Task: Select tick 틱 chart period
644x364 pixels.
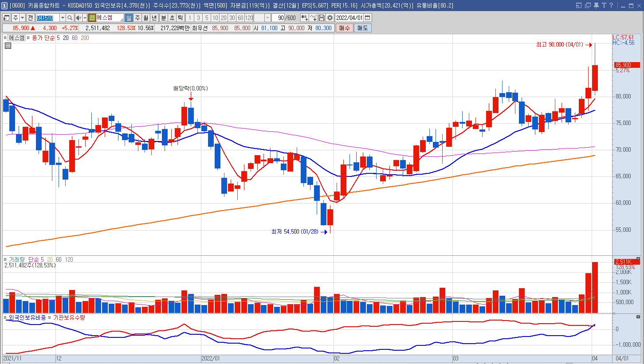Action: 180,18
